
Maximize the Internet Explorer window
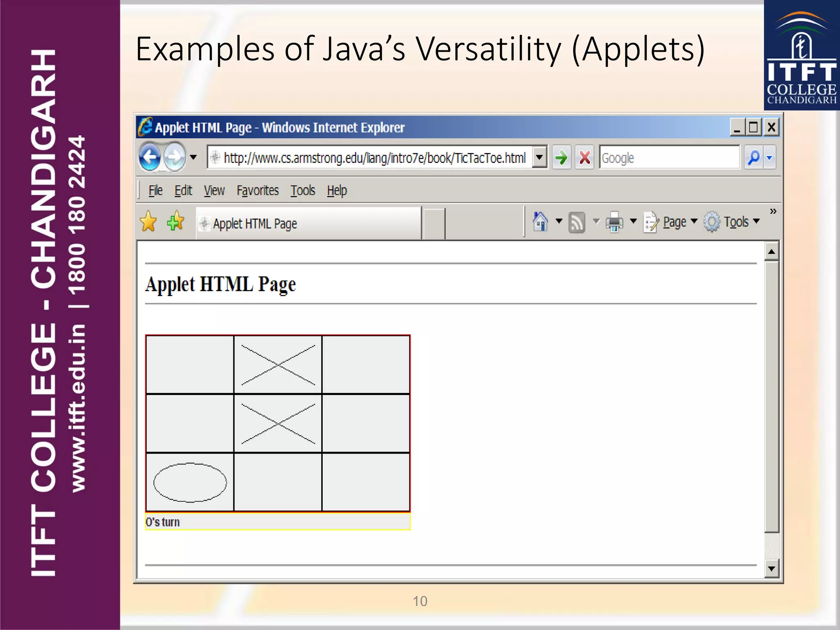tap(754, 127)
